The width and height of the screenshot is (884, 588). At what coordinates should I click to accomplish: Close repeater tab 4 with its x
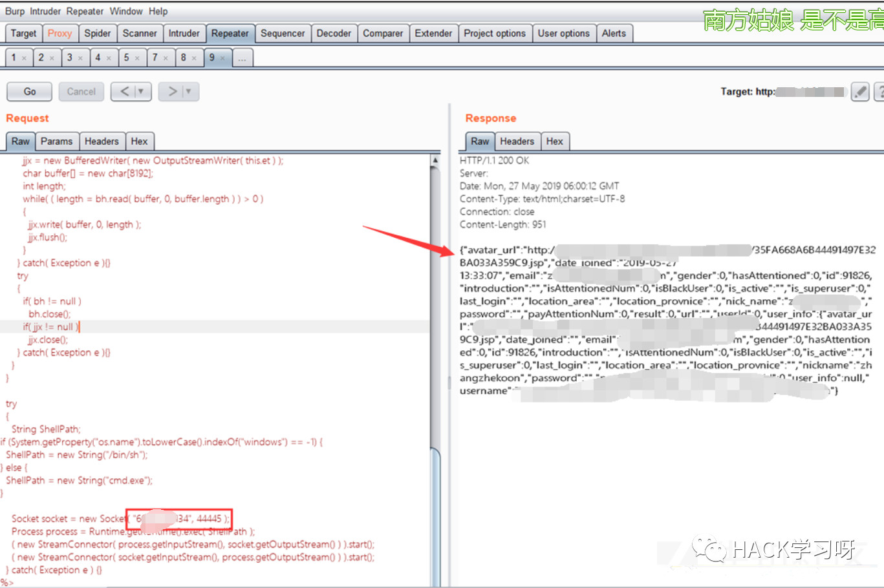point(109,58)
